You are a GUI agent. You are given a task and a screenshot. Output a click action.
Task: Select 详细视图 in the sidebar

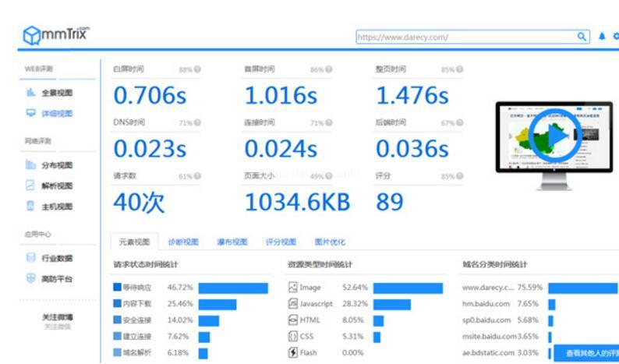56,114
